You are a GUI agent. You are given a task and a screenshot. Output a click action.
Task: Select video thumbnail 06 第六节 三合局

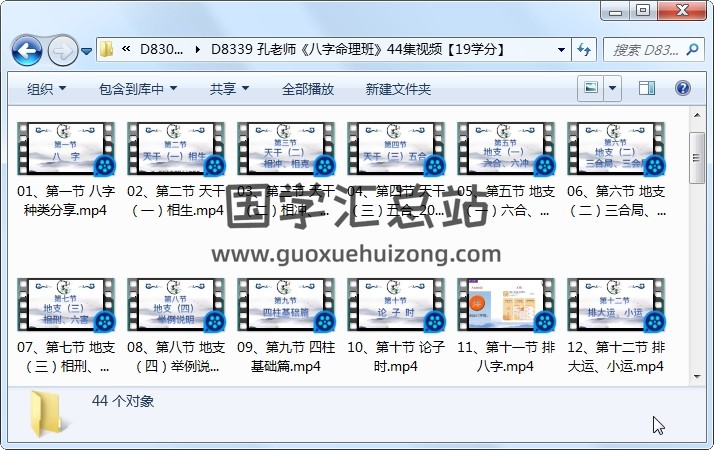click(616, 149)
